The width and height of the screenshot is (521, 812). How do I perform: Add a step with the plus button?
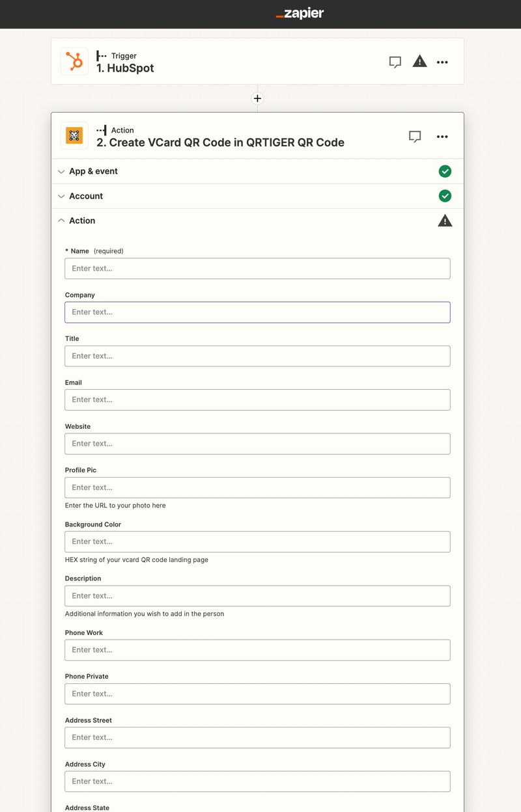(257, 98)
